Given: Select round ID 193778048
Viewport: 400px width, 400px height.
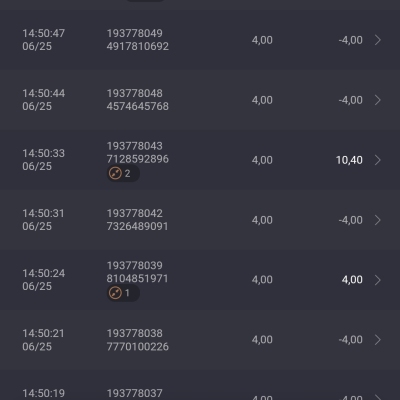Looking at the screenshot, I should [x=135, y=93].
